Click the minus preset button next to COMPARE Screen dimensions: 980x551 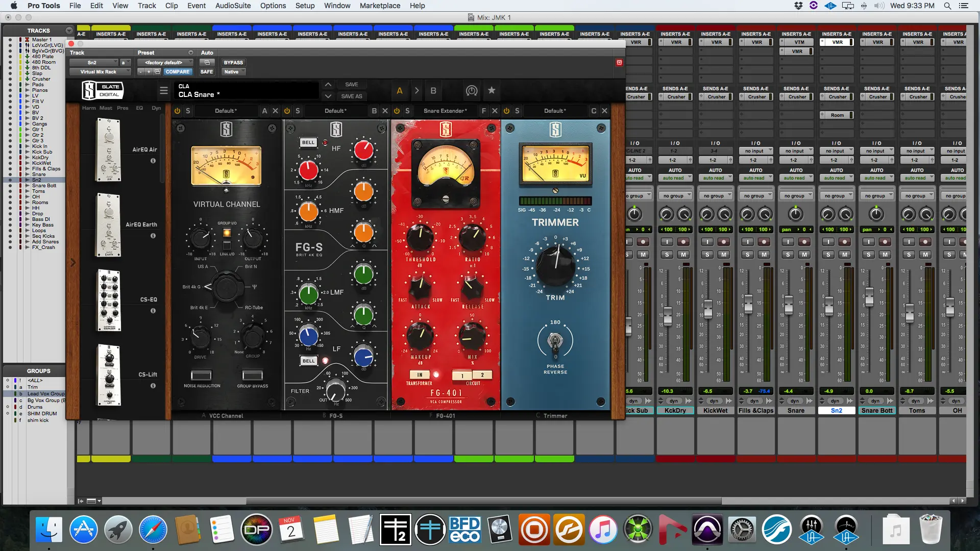[140, 72]
